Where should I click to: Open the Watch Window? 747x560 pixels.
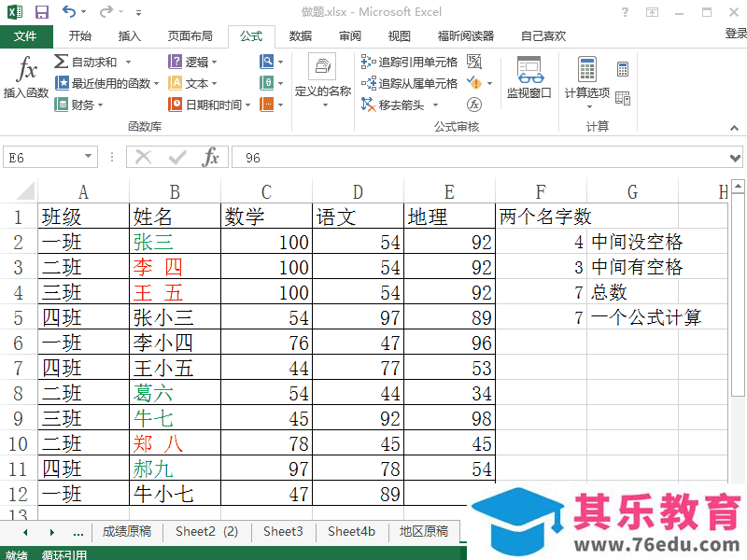click(x=529, y=77)
